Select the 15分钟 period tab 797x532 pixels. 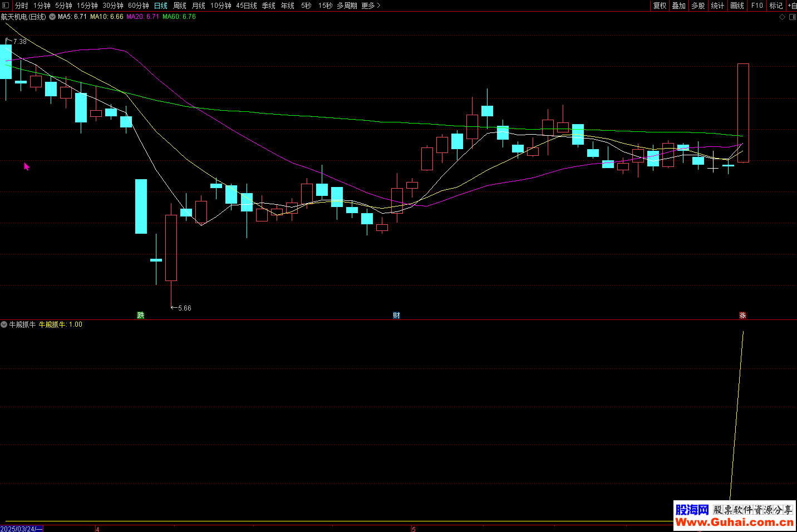point(87,6)
